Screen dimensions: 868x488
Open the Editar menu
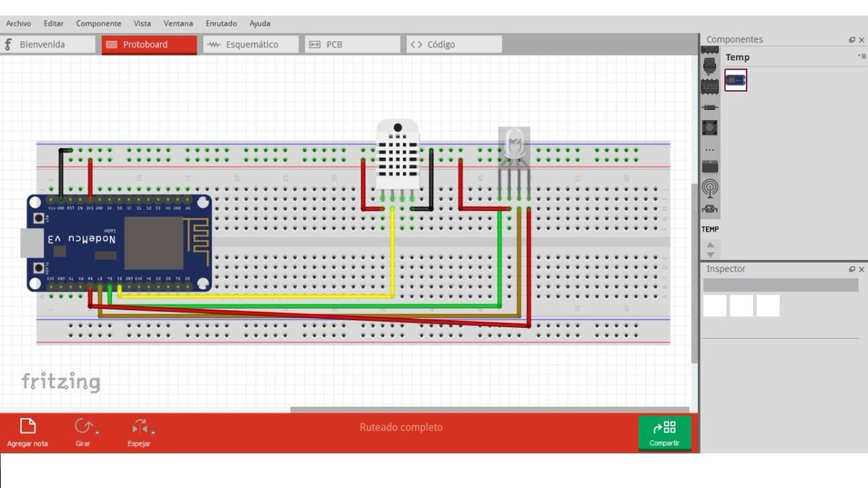[54, 24]
